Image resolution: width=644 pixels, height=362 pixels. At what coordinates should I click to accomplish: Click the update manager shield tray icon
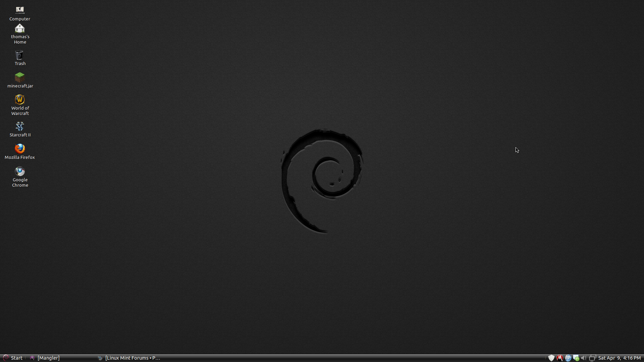(x=551, y=358)
